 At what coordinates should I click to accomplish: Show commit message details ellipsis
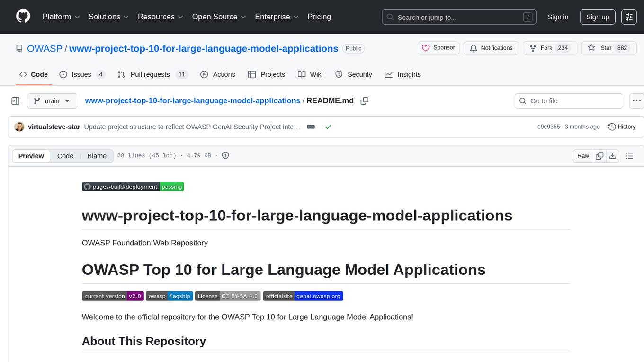[x=311, y=127]
